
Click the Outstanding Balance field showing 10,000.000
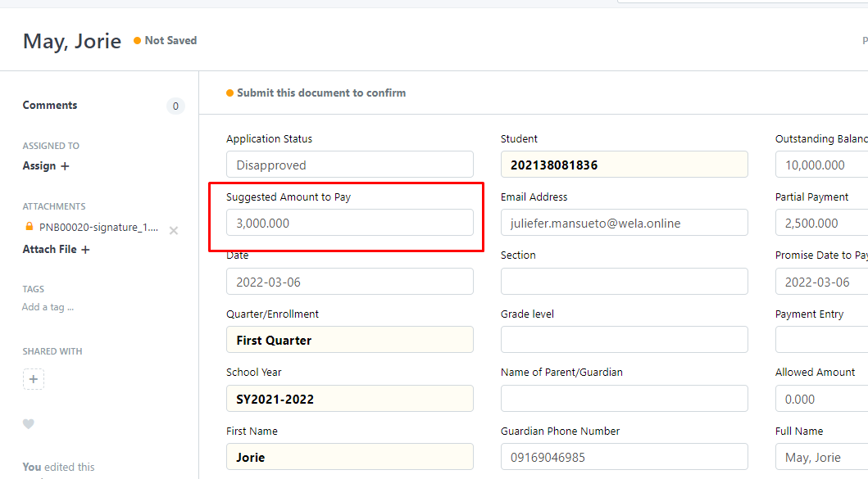(821, 165)
